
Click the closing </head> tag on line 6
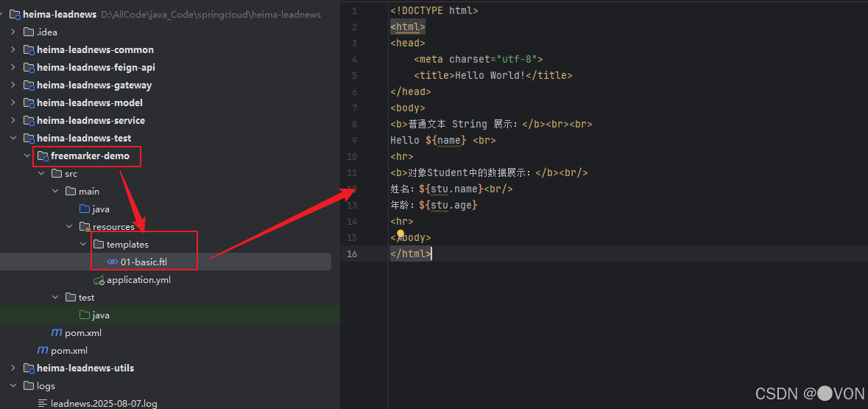tap(410, 91)
